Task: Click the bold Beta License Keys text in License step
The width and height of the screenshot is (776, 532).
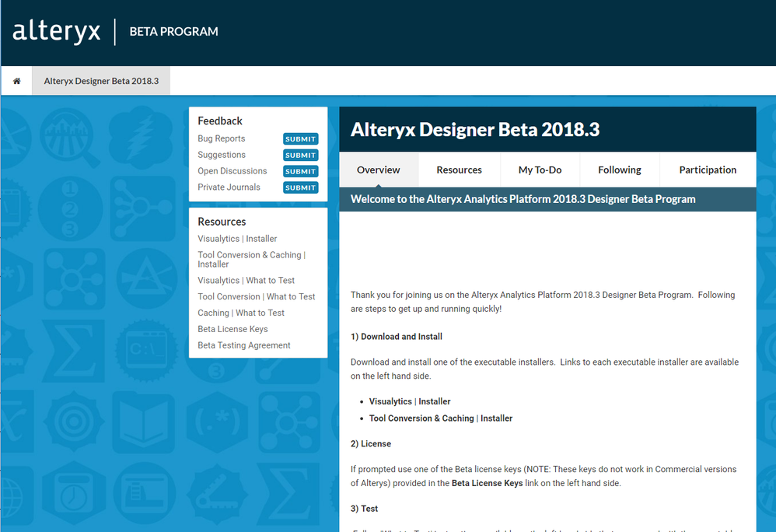Action: point(487,483)
